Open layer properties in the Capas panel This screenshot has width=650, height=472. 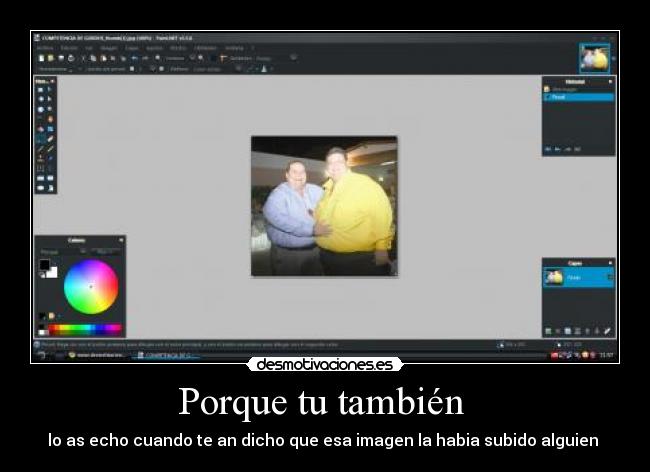click(x=607, y=331)
